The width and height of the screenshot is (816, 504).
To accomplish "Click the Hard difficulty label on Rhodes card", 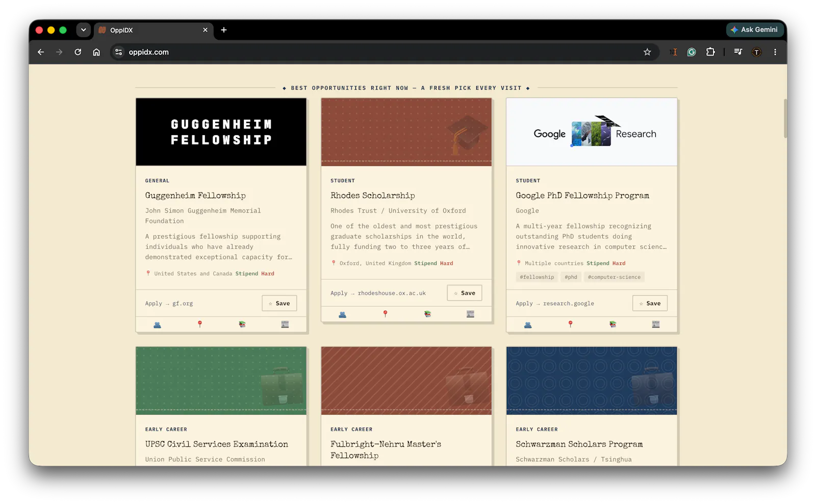I will [447, 263].
